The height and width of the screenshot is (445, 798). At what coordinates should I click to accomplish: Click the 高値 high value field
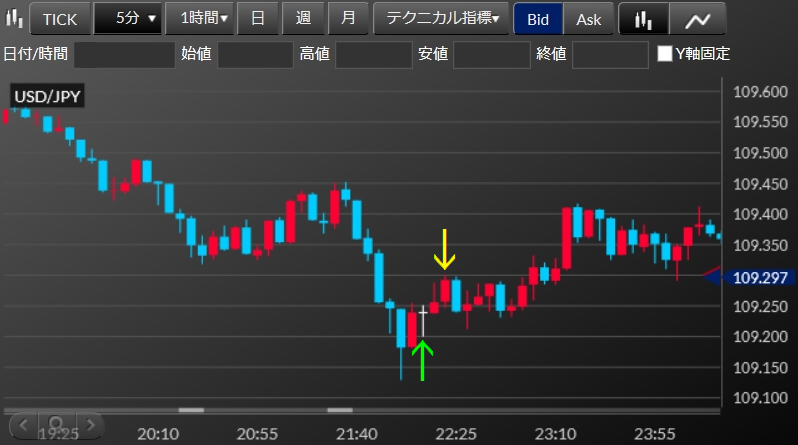[374, 54]
